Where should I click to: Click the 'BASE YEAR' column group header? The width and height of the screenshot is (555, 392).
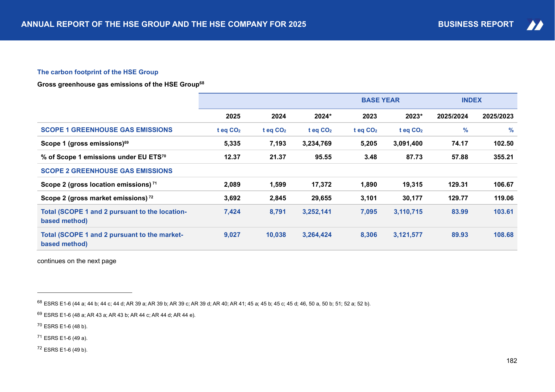[x=380, y=100]
